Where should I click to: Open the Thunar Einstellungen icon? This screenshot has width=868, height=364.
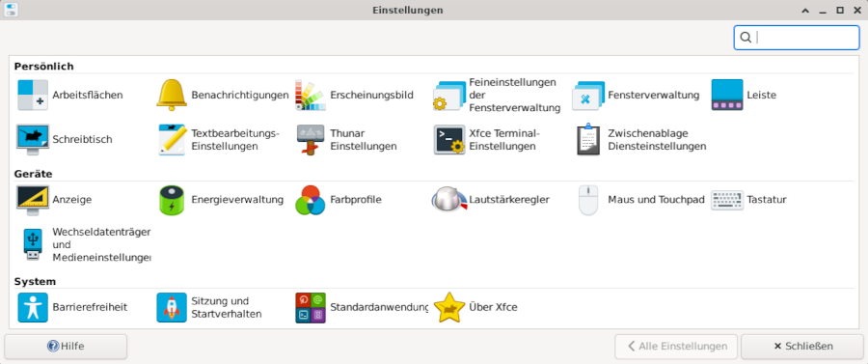pos(310,140)
